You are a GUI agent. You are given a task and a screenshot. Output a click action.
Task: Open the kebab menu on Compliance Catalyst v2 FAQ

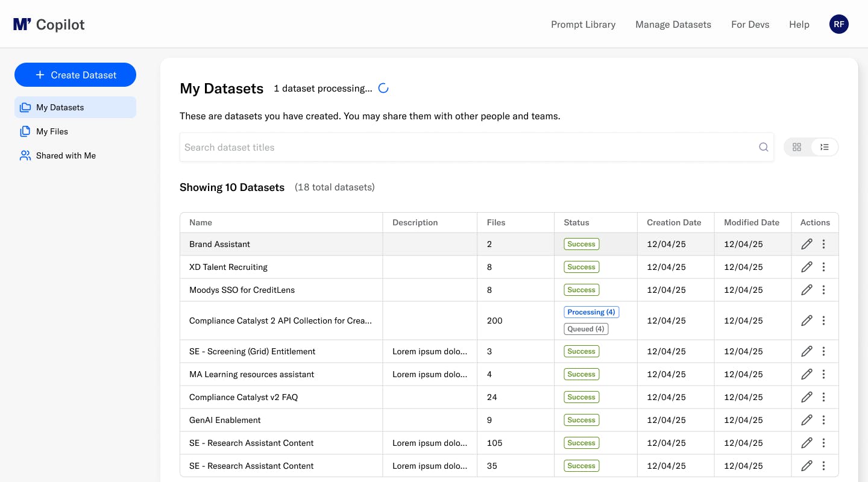pos(824,397)
